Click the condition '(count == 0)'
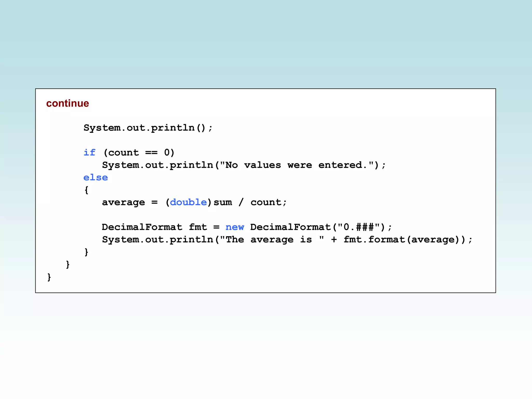Image resolution: width=532 pixels, height=399 pixels. pyautogui.click(x=139, y=152)
